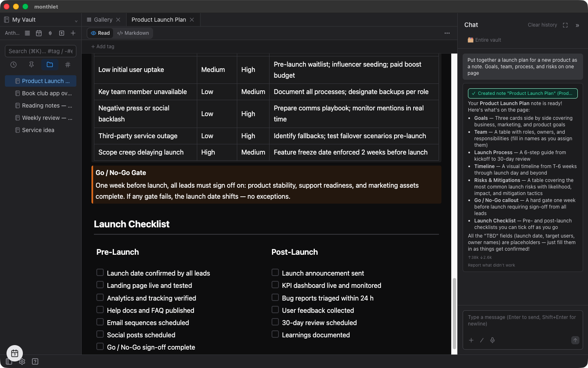
Task: Click Add tag below the view switcher
Action: pos(103,47)
